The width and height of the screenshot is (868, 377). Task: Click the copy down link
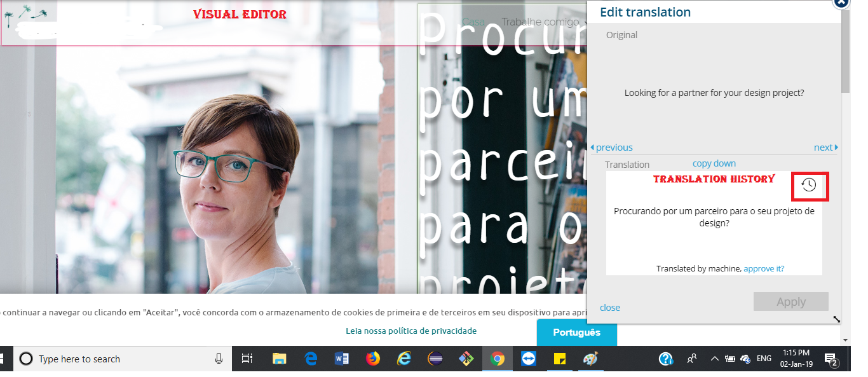(714, 163)
